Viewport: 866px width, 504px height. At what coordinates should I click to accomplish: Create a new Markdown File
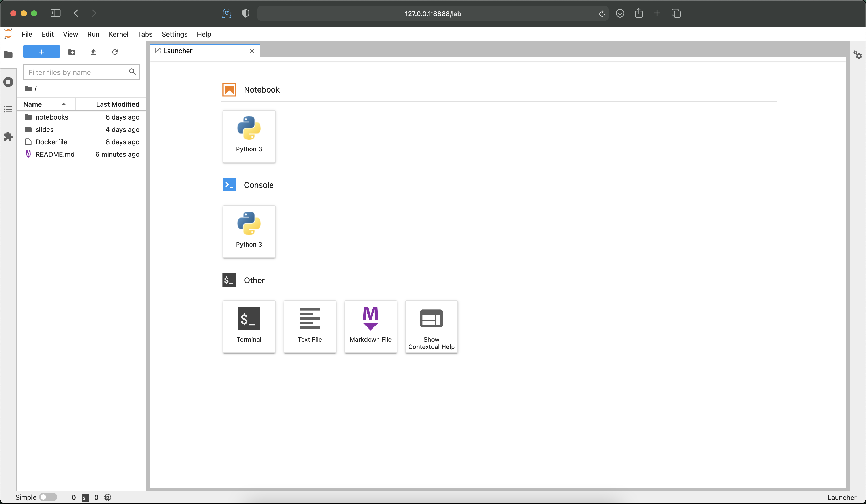coord(370,326)
